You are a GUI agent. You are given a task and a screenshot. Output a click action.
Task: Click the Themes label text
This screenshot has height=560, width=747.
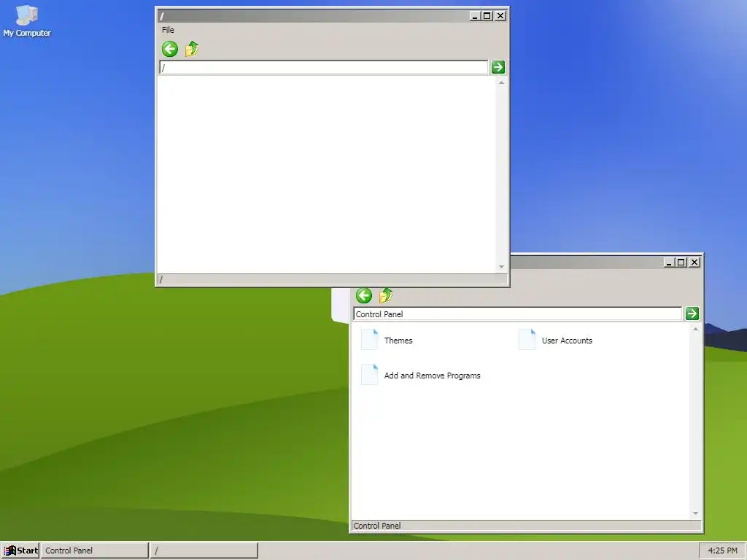[x=398, y=341]
